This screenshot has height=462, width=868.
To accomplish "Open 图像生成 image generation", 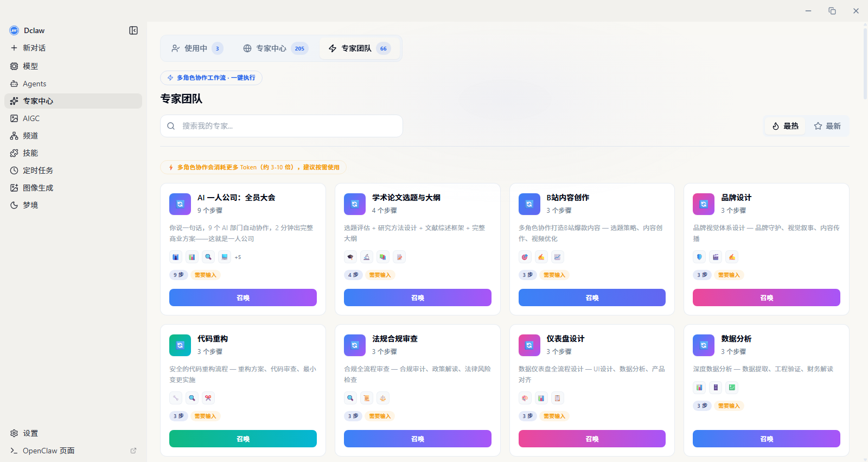I will pyautogui.click(x=73, y=188).
